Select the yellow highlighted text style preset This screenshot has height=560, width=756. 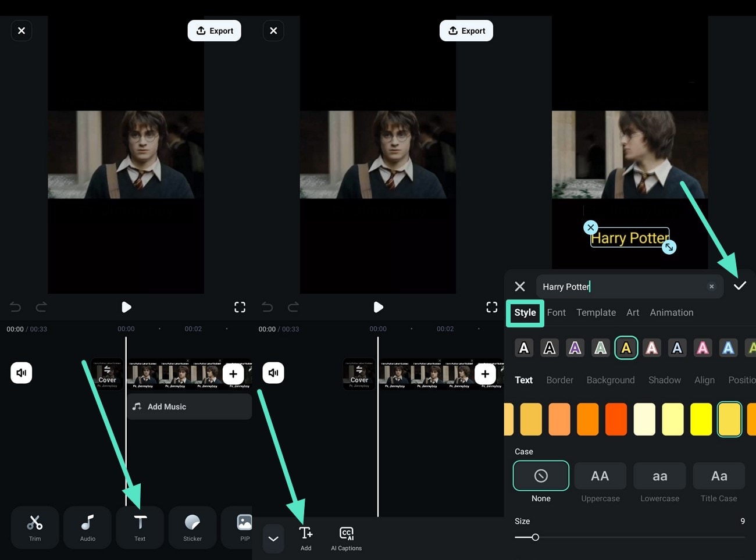626,348
